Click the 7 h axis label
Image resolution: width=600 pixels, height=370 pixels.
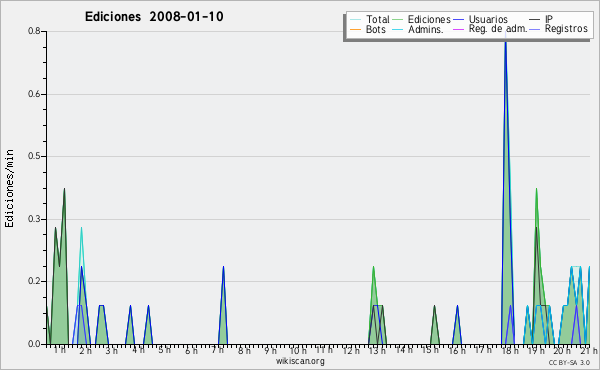coord(218,350)
